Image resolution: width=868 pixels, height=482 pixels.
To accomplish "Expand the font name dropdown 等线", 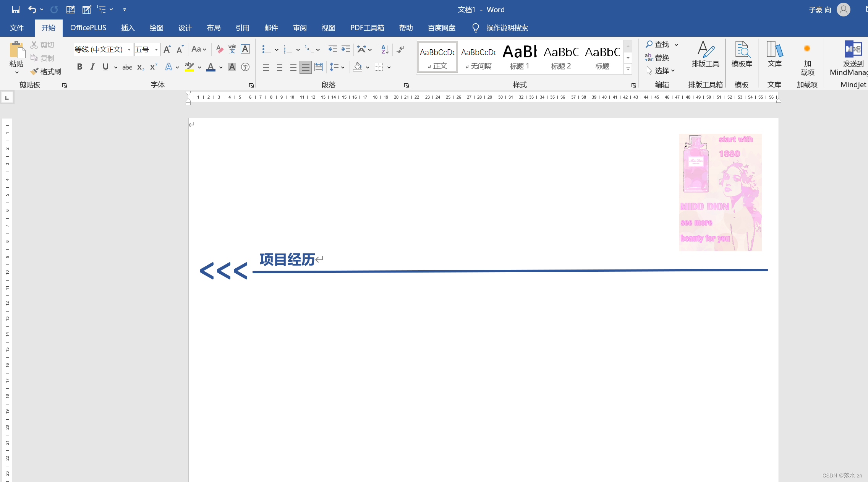I will pos(130,49).
